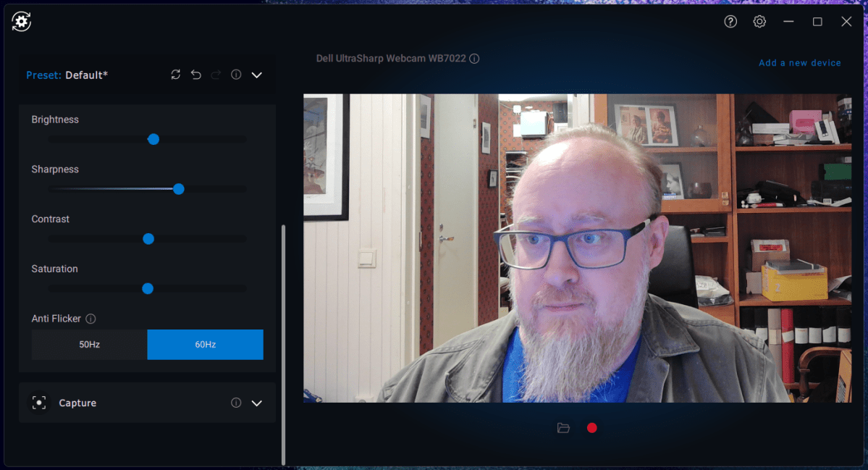
Task: Show preset info icon
Action: pos(236,75)
